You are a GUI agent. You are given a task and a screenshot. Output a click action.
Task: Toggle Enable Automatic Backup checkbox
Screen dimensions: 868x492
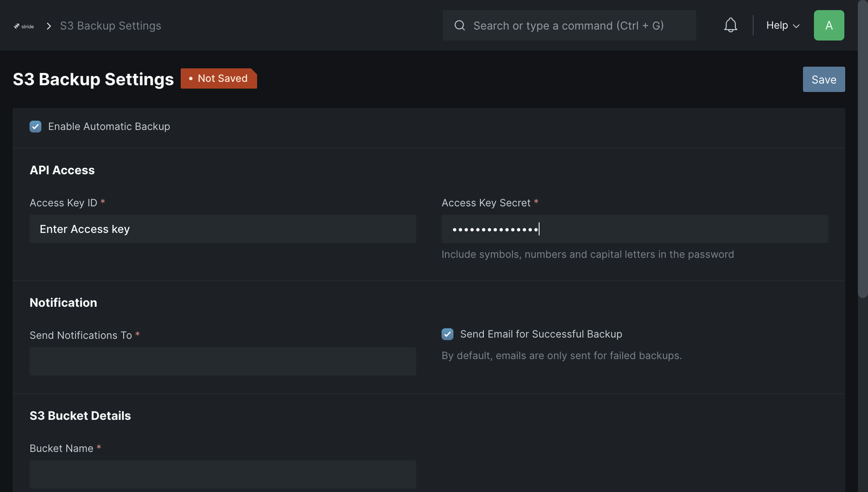[35, 127]
